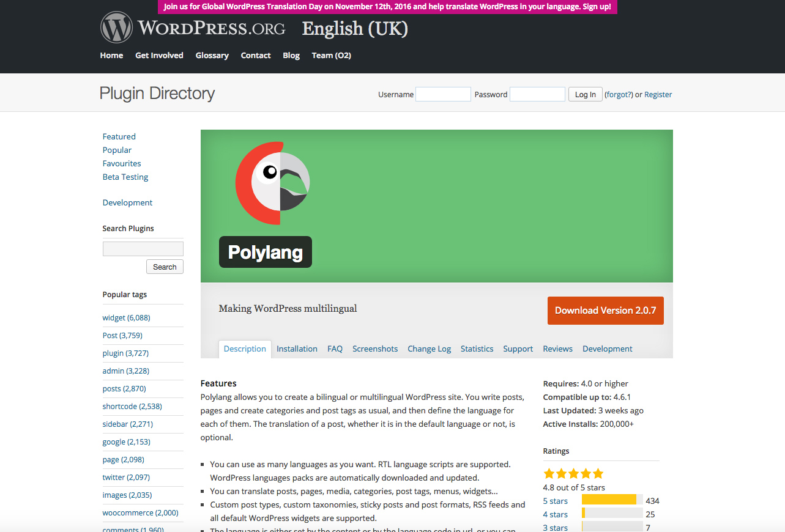Click the Translation Day Sign up banner

tap(387, 7)
